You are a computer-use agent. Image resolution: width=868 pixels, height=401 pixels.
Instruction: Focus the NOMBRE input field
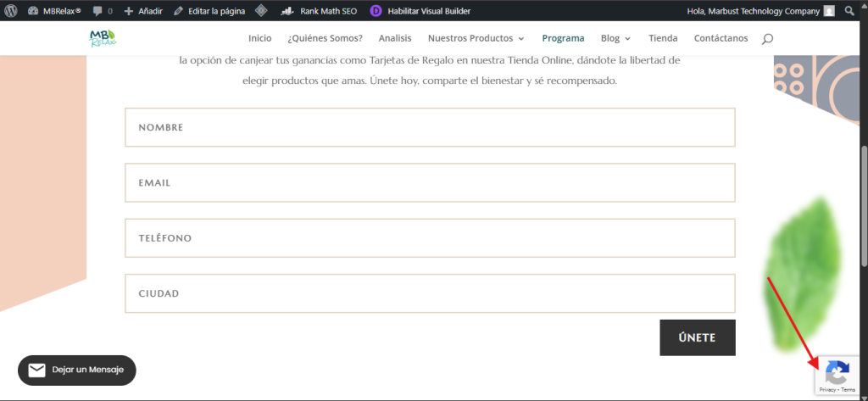coord(430,127)
